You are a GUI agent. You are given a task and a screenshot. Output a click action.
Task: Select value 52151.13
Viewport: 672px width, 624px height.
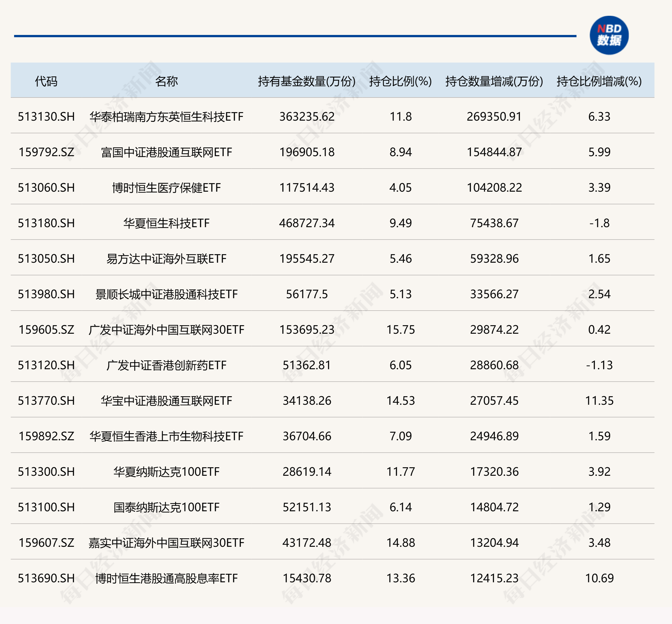click(x=307, y=507)
